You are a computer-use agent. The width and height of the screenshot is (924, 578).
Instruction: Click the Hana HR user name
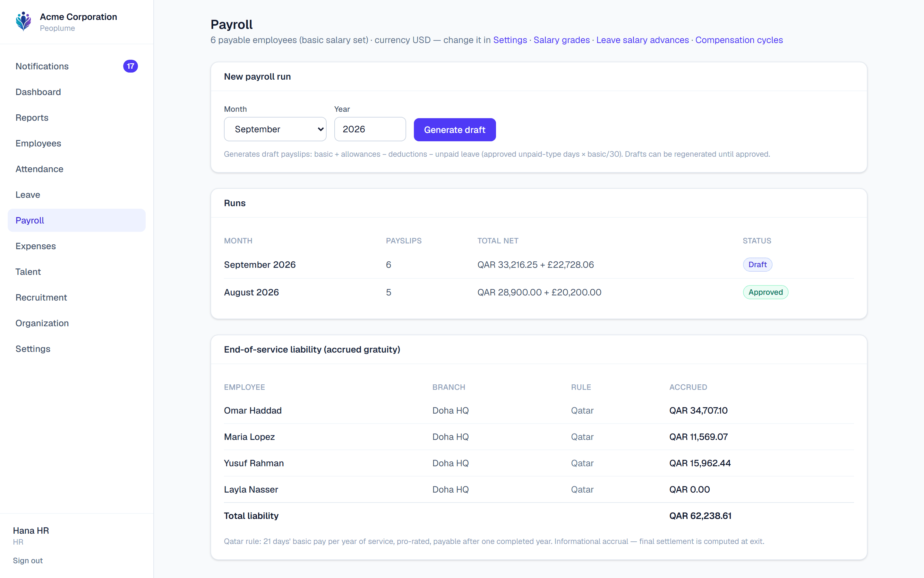(x=31, y=530)
